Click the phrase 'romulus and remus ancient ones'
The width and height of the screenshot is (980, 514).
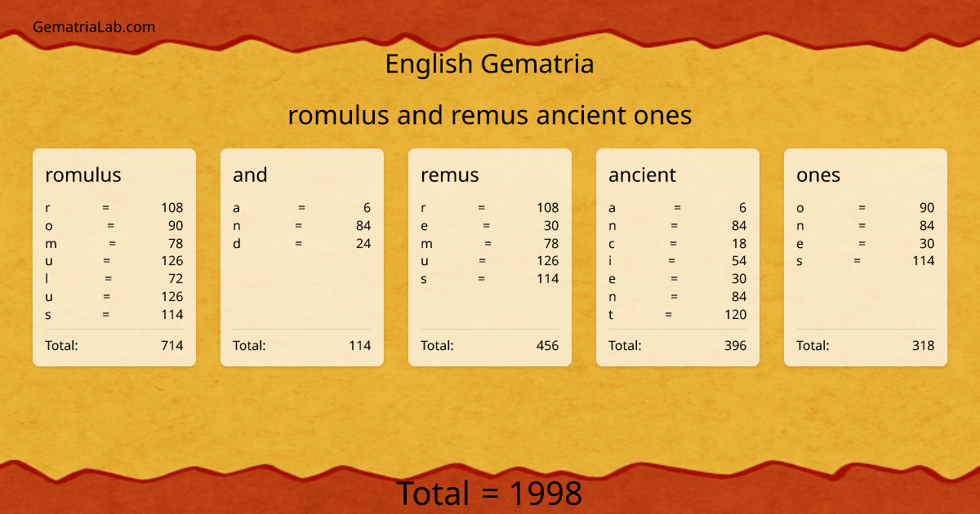coord(490,115)
